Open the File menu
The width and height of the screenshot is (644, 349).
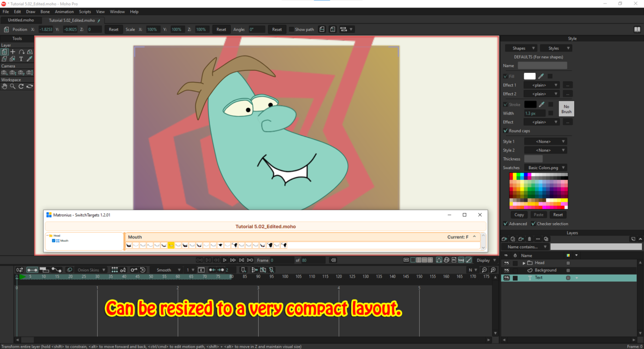[x=6, y=11]
